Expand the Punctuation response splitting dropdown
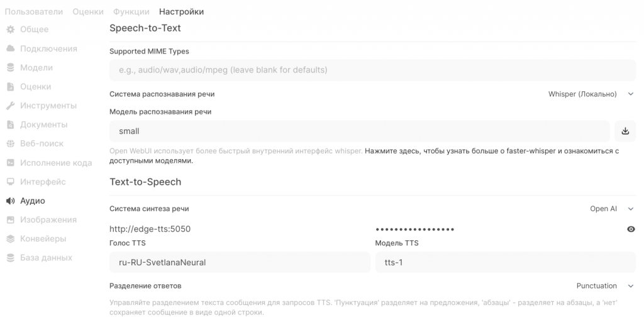This screenshot has width=644, height=320. click(605, 286)
